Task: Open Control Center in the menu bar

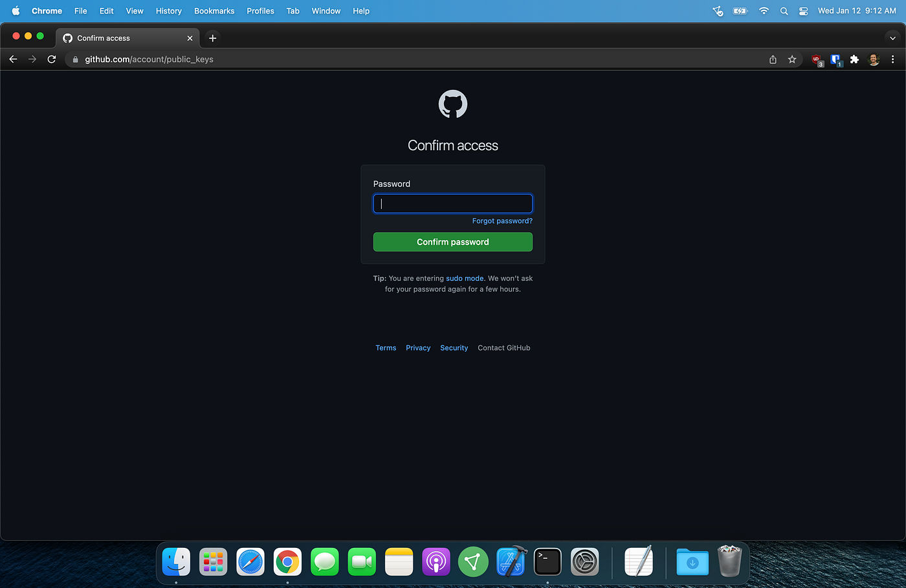Action: click(803, 11)
